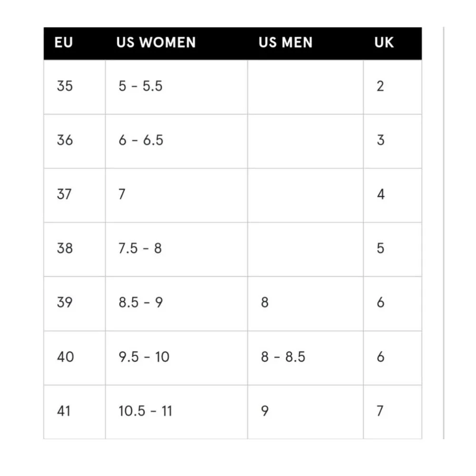The image size is (476, 476).
Task: Click EU size 36 in table
Action: point(65,140)
